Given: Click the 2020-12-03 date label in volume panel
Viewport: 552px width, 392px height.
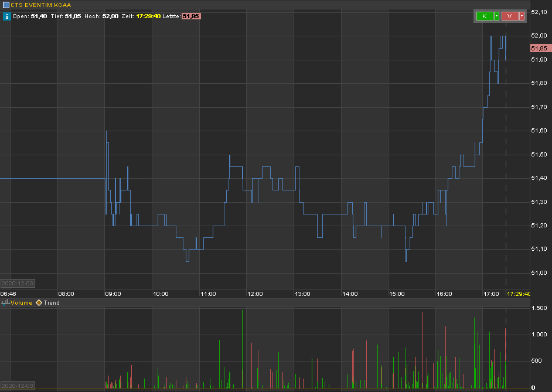Looking at the screenshot, I should 17,386.
